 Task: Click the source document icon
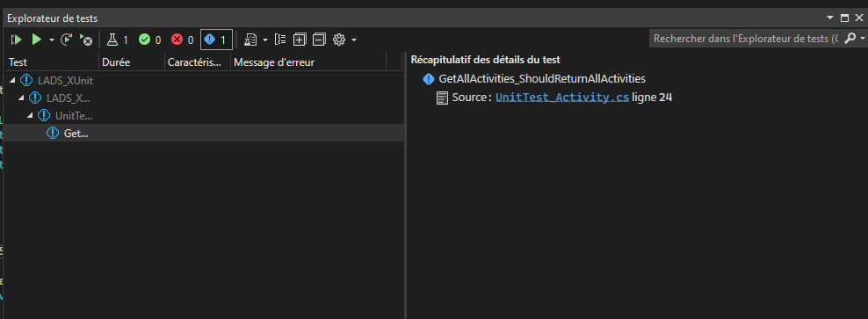point(442,98)
